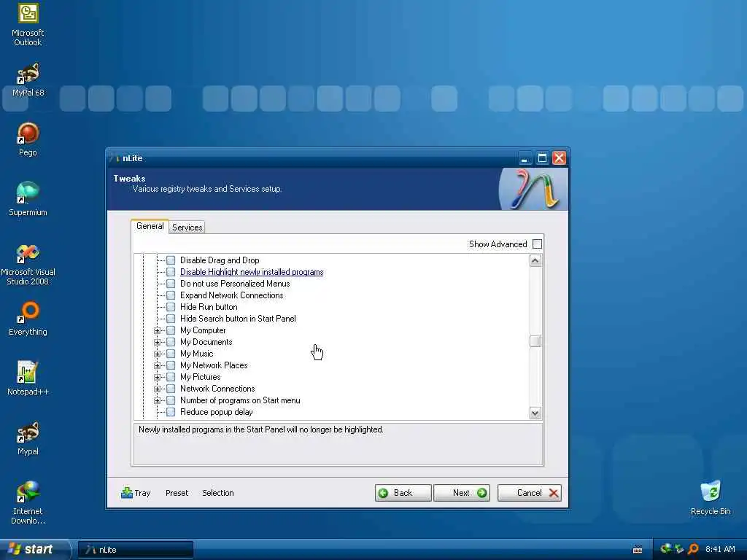The width and height of the screenshot is (747, 560).
Task: Open Internet Download Manager shortcut
Action: 28,503
